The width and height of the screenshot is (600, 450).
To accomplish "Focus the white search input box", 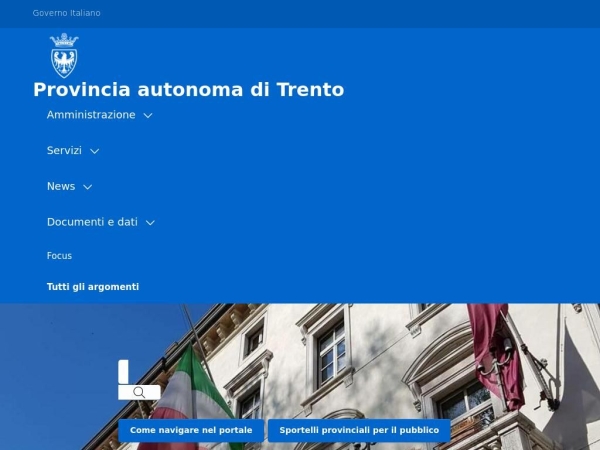I will pos(123,372).
